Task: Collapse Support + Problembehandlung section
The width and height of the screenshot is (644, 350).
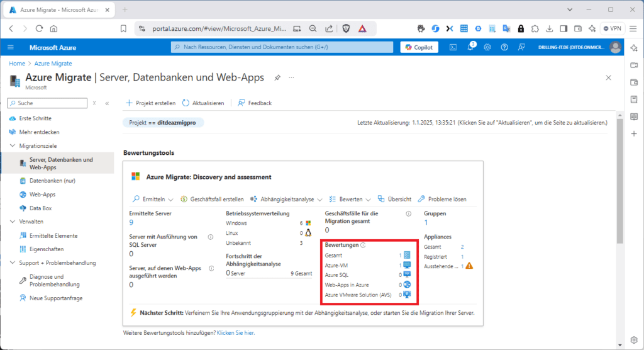Action: click(13, 262)
